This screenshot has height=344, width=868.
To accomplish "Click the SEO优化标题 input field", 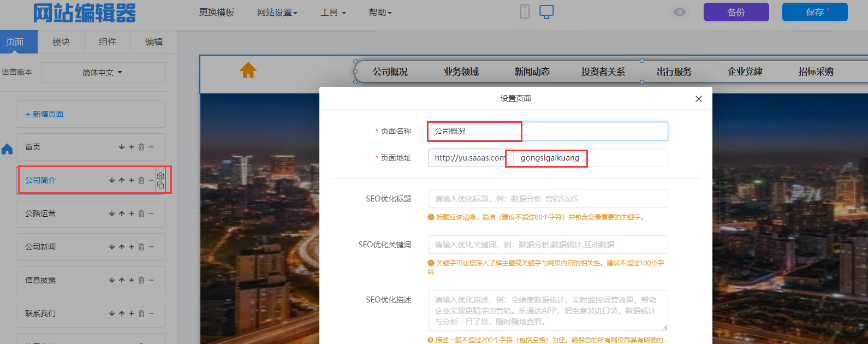I will (548, 199).
